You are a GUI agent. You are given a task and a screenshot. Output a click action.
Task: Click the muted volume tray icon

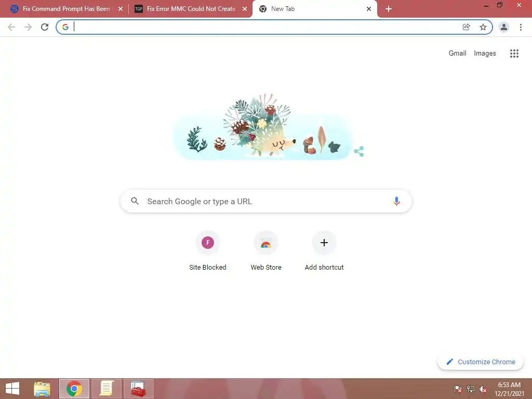[483, 389]
